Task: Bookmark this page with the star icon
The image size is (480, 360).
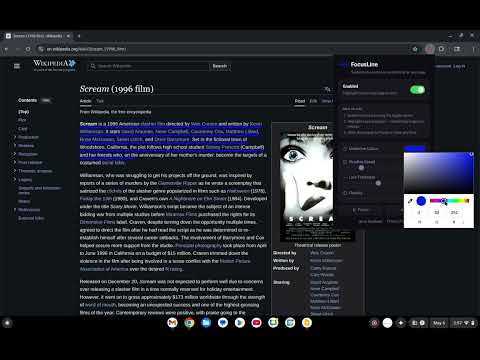Action: (x=415, y=49)
